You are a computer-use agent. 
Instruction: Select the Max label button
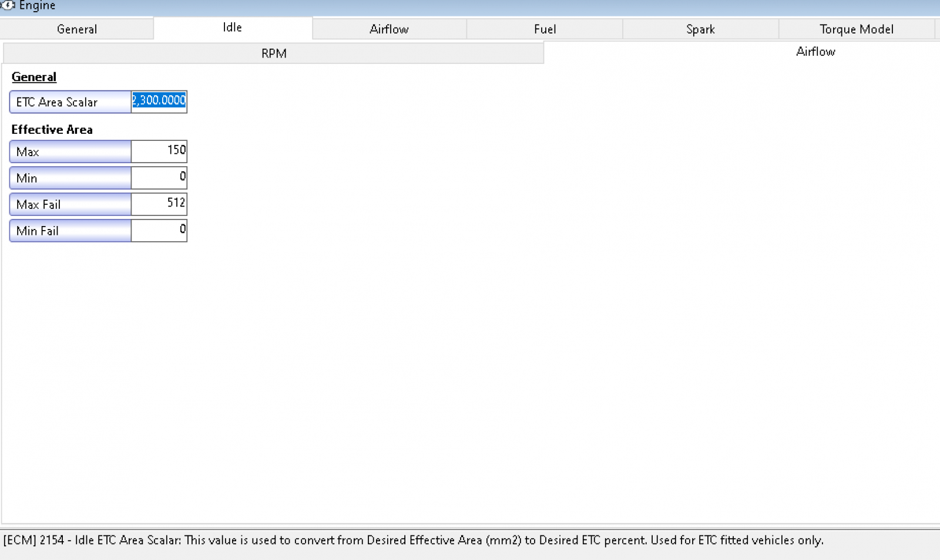coord(70,151)
